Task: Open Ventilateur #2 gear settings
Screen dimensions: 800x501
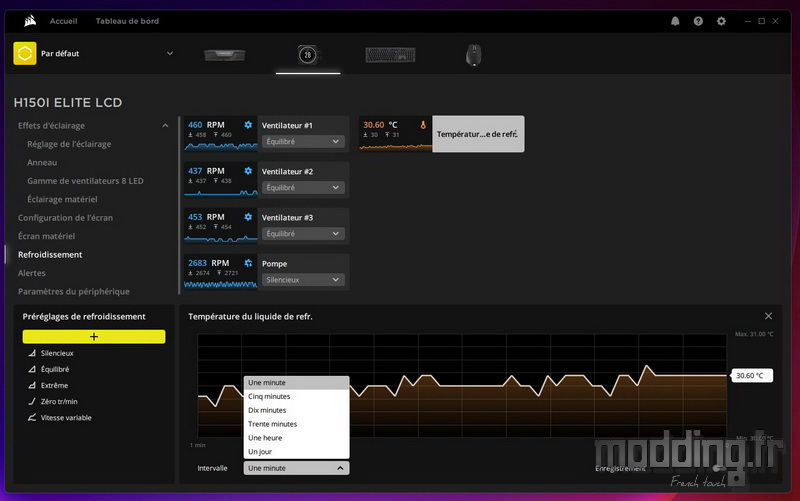Action: coord(248,170)
